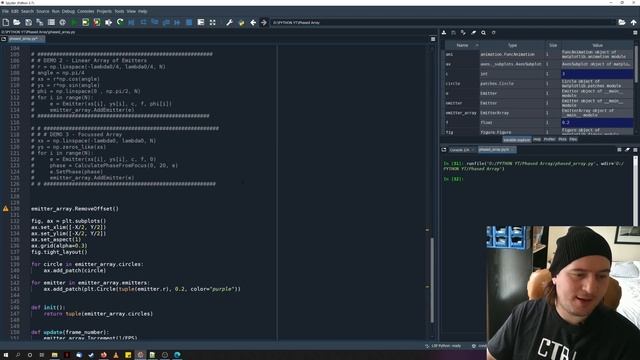Go forward using the right arrow
Image resolution: width=640 pixels, height=360 pixels.
pos(264,22)
